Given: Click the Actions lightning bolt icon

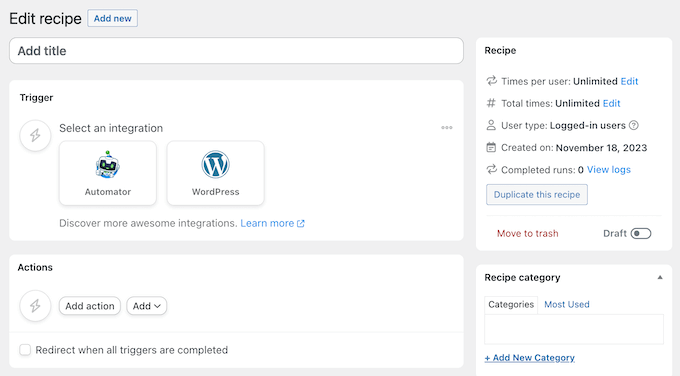Looking at the screenshot, I should 35,306.
